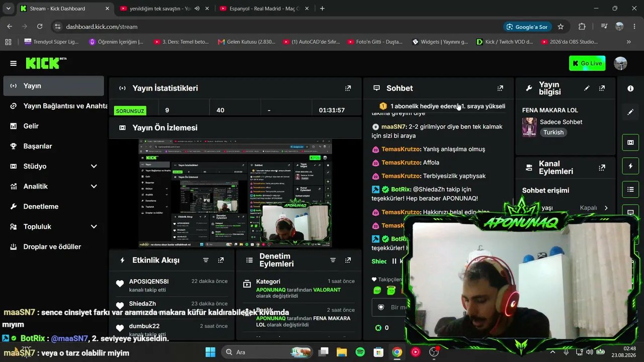This screenshot has width=644, height=362.
Task: Pop out the Etkinlik Akışı panel
Action: [x=221, y=260]
